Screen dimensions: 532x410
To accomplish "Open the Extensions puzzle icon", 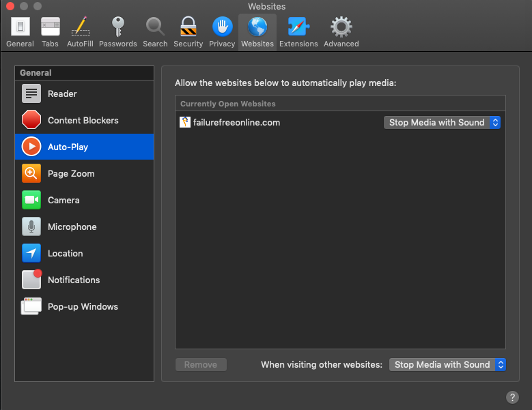I will 298,27.
